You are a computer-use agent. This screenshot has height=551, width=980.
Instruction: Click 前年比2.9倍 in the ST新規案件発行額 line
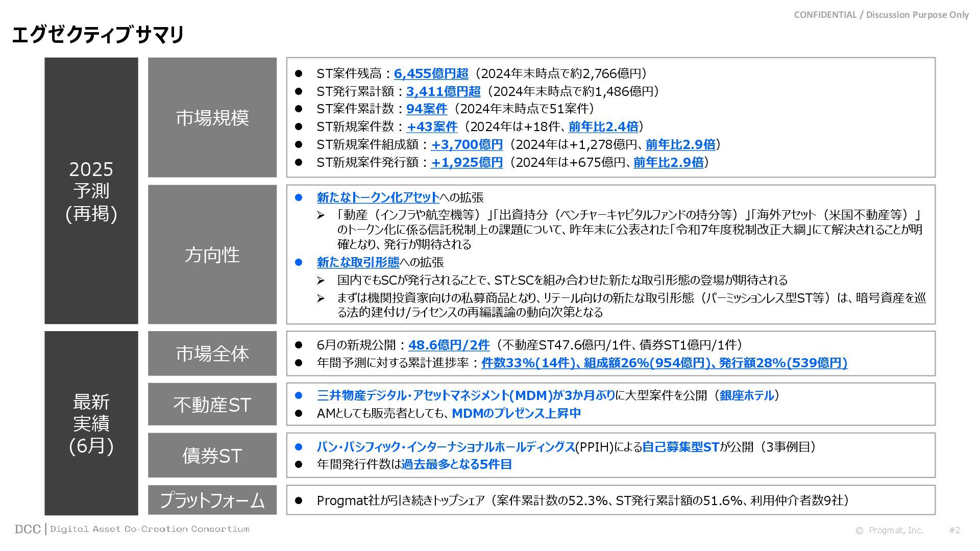668,162
